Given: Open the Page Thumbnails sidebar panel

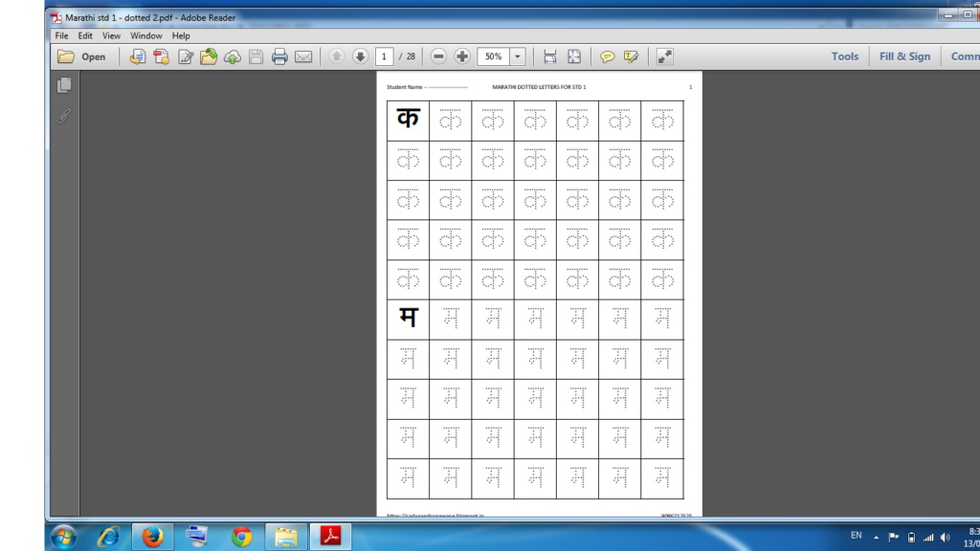Looking at the screenshot, I should tap(63, 85).
